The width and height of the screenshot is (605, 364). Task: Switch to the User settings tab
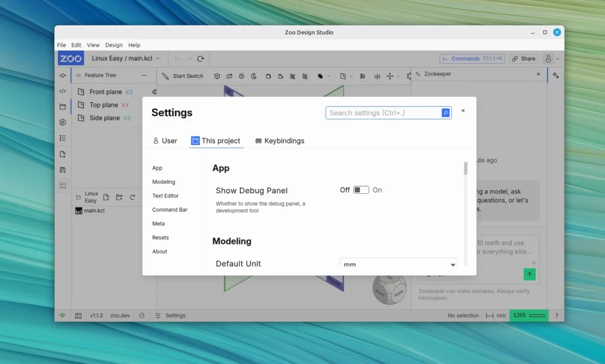(x=165, y=141)
